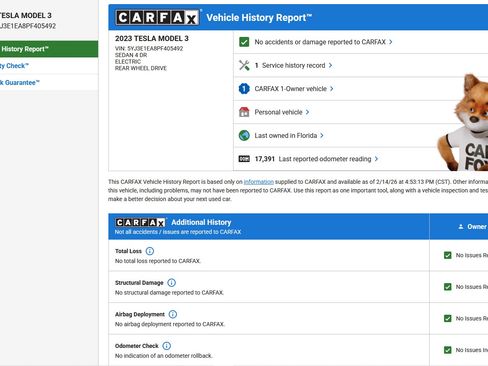488x366 pixels.
Task: Open info icon next to Odometer Check
Action: [x=166, y=346]
